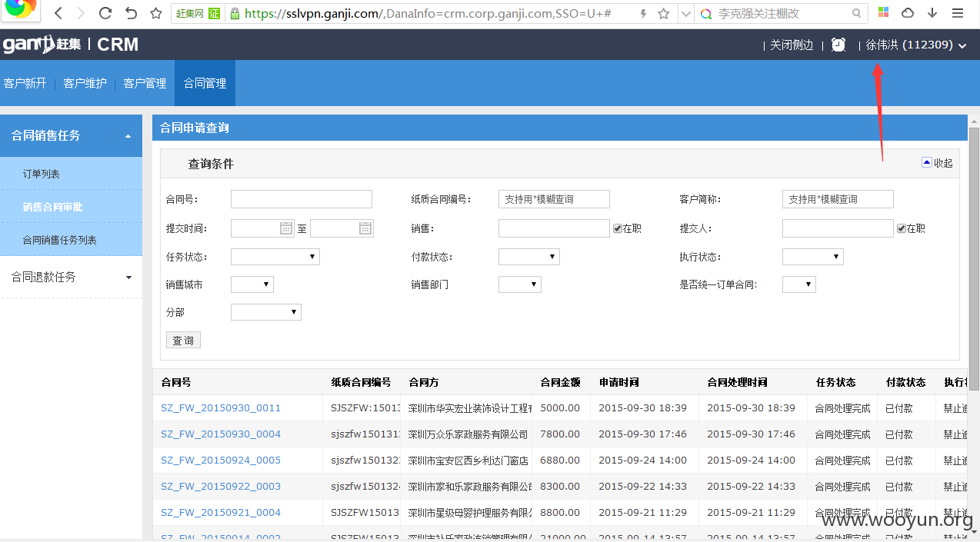This screenshot has height=542, width=980.
Task: Select 订单列表 in the sidebar menu
Action: click(x=42, y=174)
